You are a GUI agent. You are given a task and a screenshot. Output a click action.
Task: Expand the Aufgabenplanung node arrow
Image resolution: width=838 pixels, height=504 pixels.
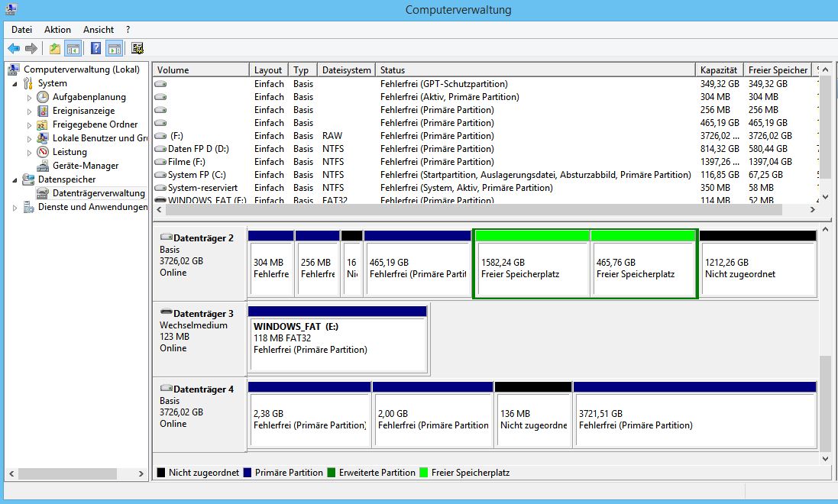tap(29, 98)
